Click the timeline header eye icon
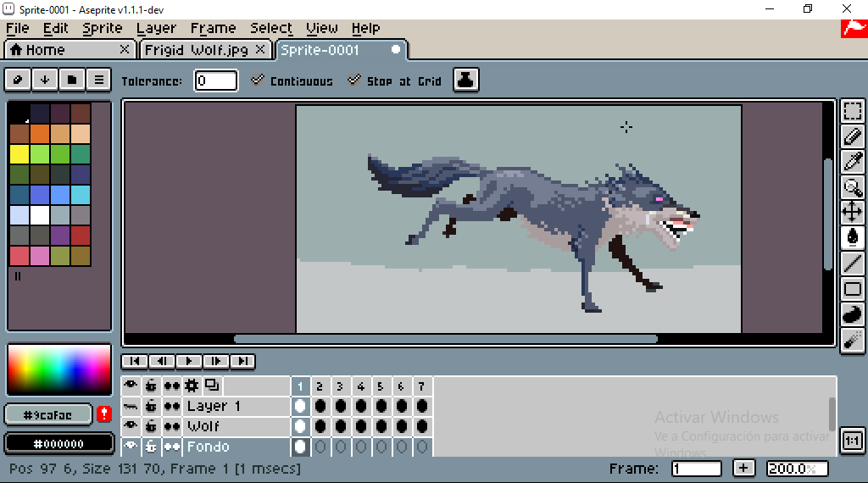This screenshot has width=868, height=483. [131, 385]
